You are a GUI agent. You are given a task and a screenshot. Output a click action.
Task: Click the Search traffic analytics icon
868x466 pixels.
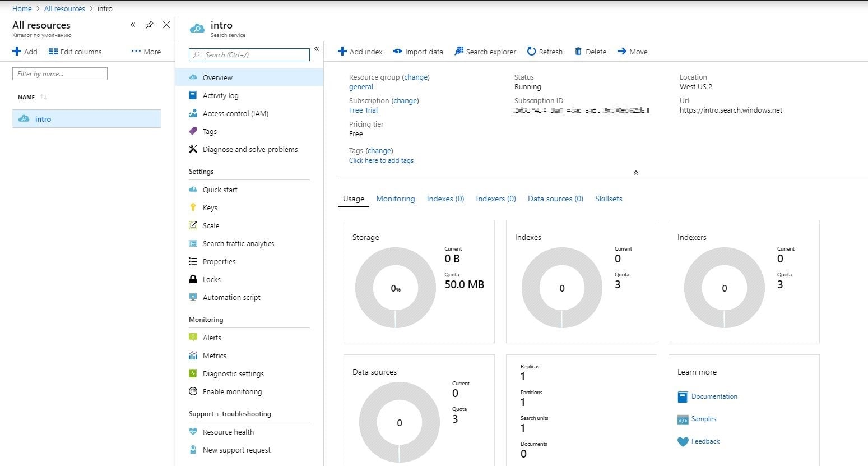(193, 243)
